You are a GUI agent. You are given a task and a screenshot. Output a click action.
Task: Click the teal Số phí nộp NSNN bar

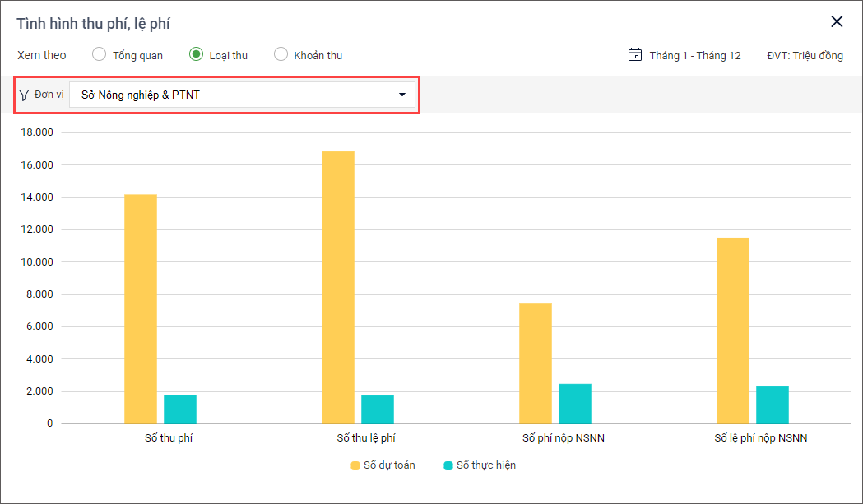tap(575, 404)
